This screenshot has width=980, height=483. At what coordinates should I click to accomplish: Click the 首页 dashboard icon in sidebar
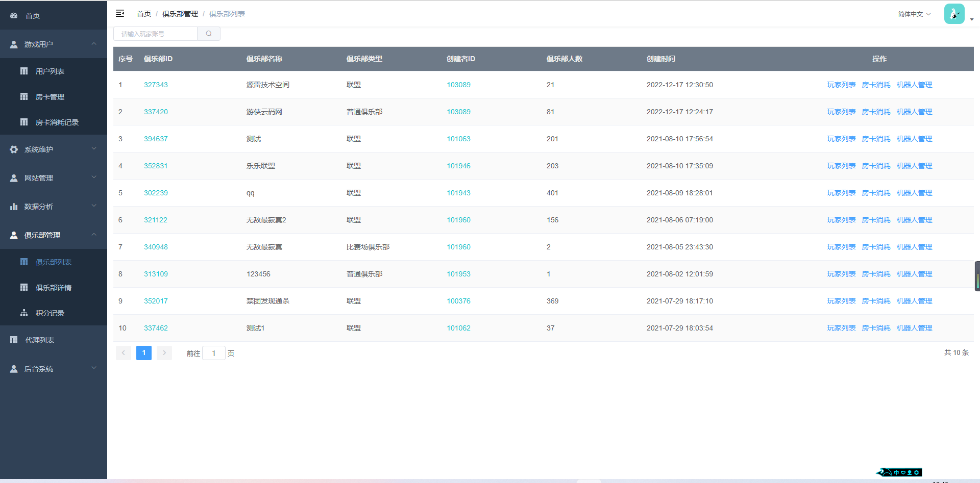tap(14, 15)
